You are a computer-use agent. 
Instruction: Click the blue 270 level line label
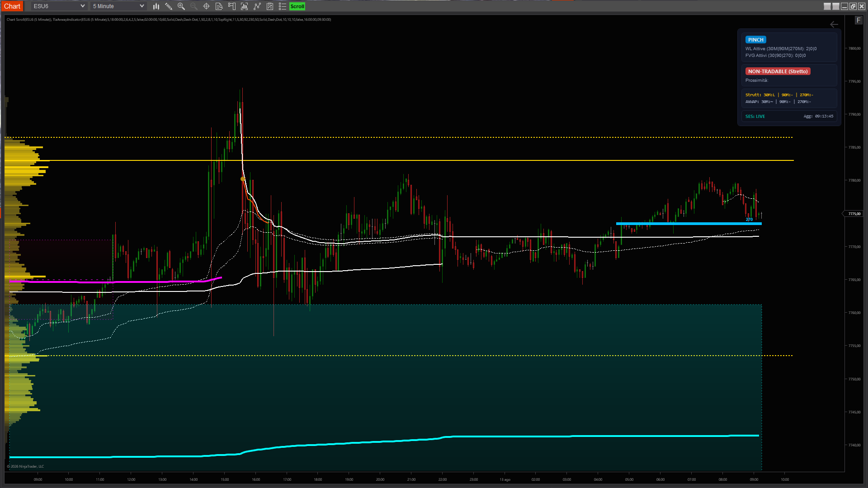tap(749, 220)
